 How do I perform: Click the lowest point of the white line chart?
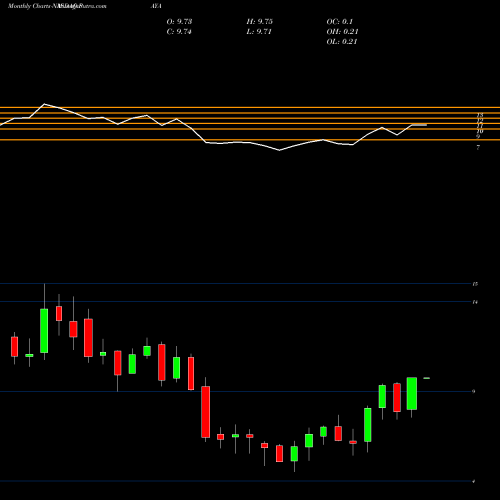279,150
